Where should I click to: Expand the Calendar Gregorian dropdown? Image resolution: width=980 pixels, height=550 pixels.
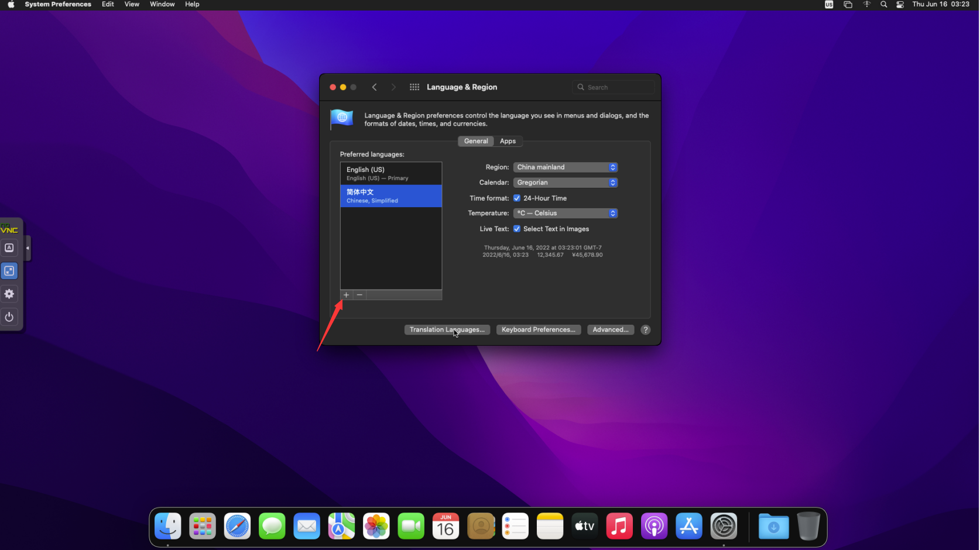(566, 183)
